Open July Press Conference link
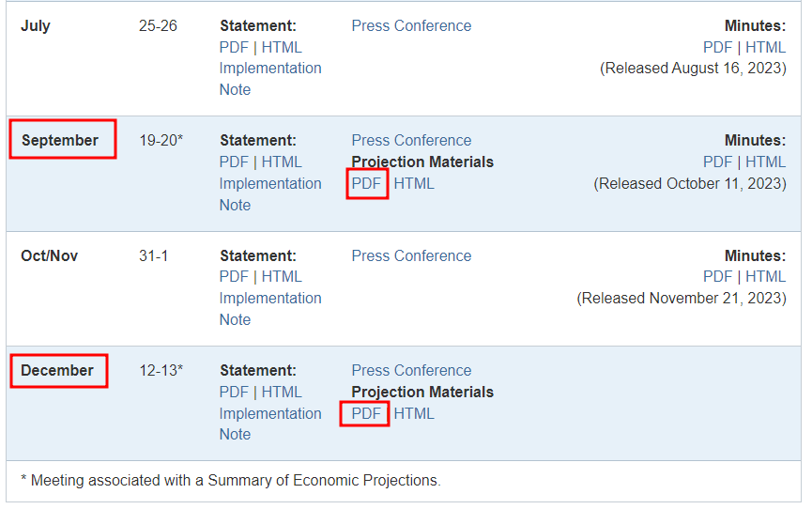This screenshot has width=812, height=509. tap(411, 26)
